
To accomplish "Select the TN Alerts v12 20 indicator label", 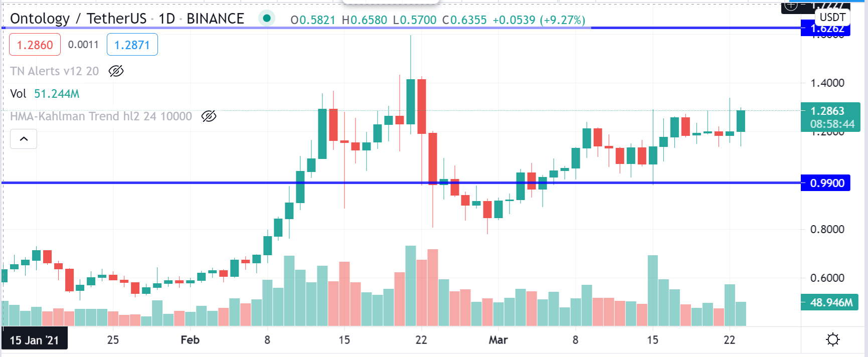I will coord(54,71).
